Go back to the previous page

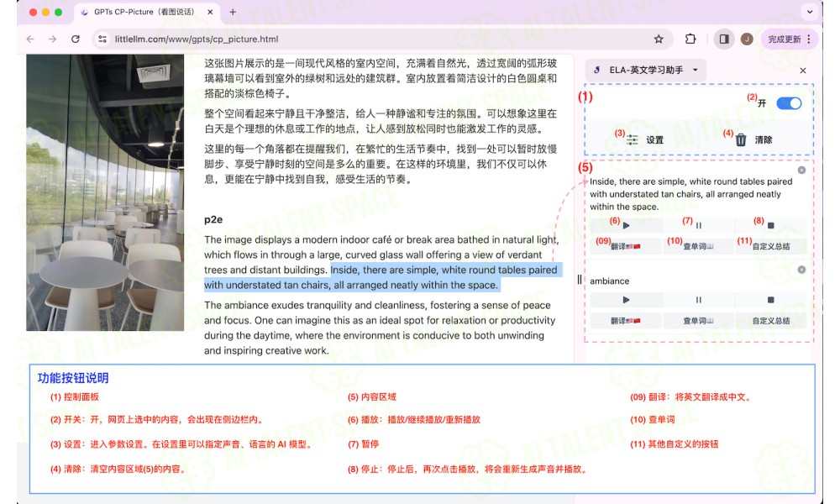pyautogui.click(x=30, y=39)
